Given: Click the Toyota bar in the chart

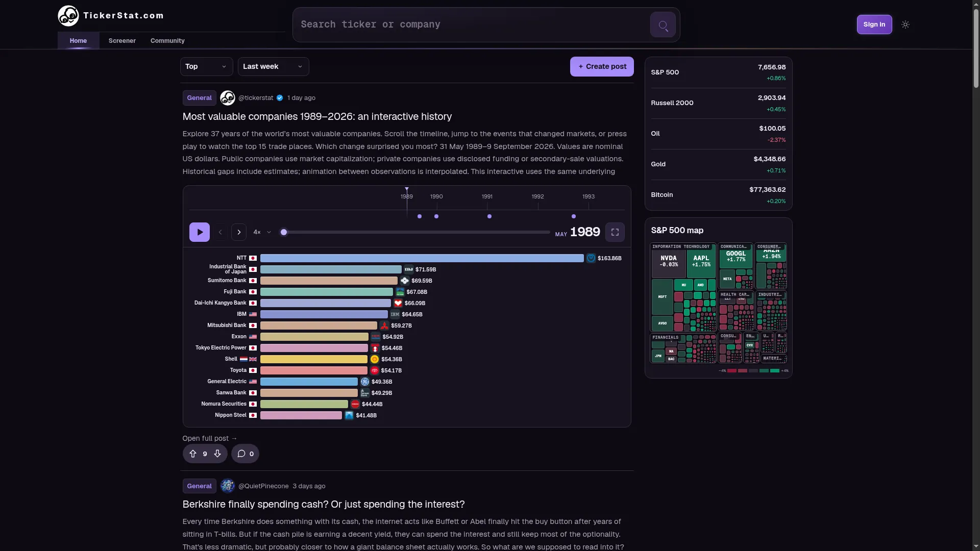Looking at the screenshot, I should pyautogui.click(x=314, y=370).
